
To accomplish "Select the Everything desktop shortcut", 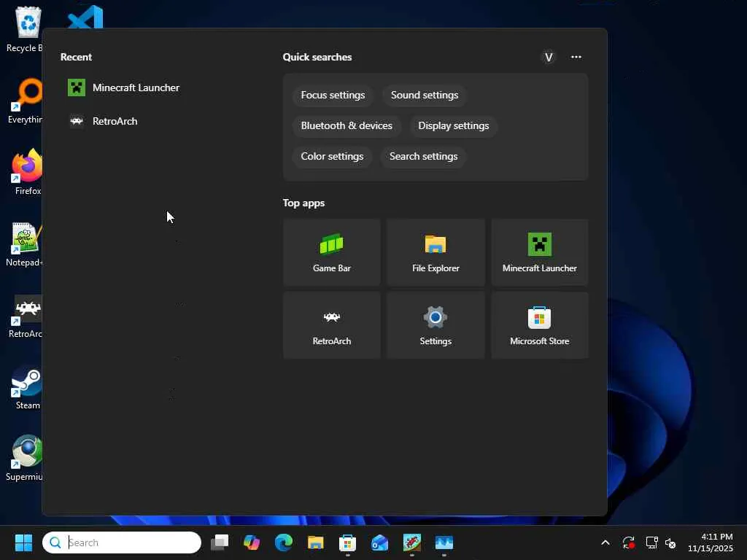I will (25, 101).
